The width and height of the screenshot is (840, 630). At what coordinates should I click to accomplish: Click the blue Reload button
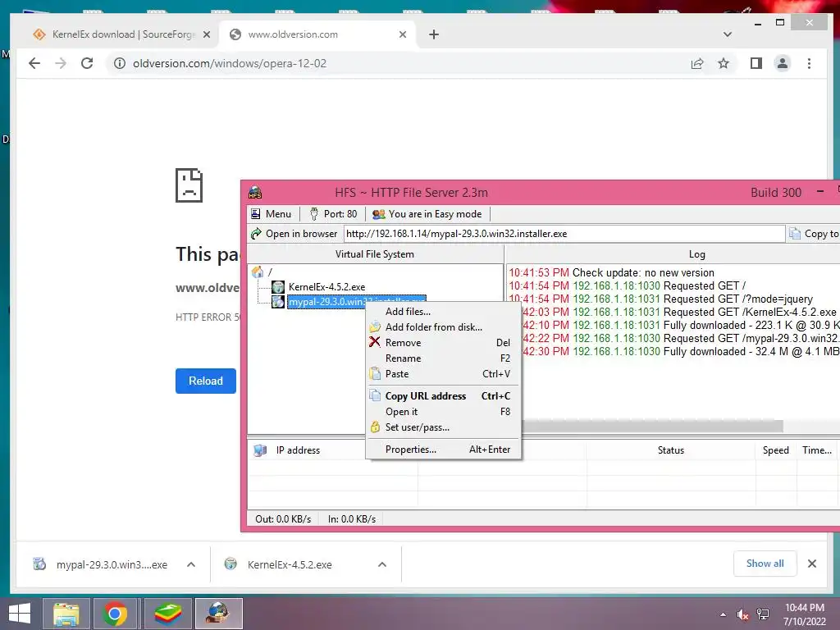(206, 381)
